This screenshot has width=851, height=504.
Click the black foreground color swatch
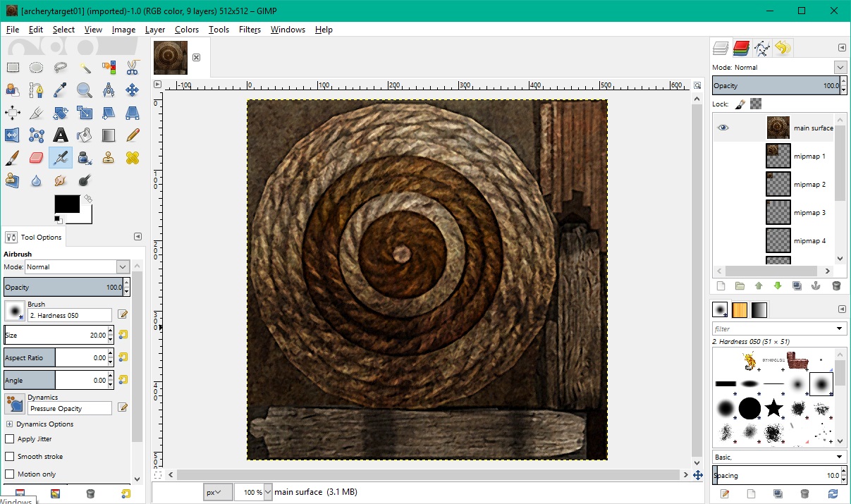[x=67, y=204]
